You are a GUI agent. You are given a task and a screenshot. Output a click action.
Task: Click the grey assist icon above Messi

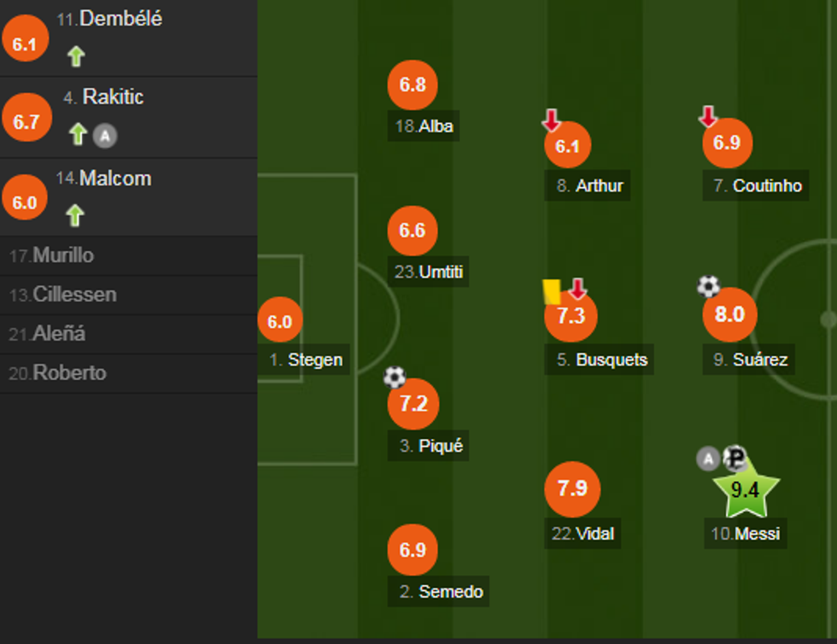[708, 460]
